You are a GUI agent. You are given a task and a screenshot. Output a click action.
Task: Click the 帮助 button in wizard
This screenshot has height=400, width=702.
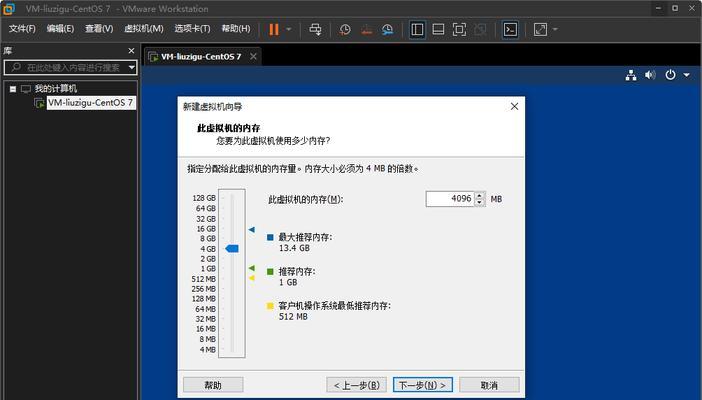coord(213,385)
